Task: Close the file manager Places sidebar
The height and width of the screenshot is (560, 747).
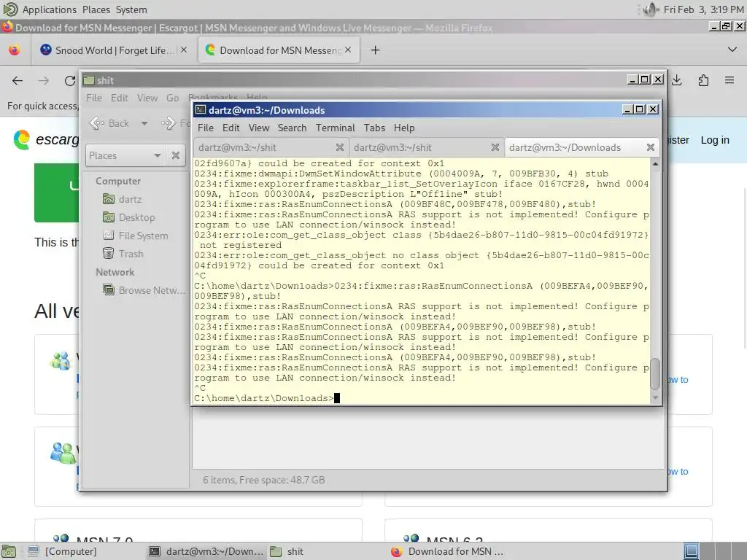Action: coord(176,156)
